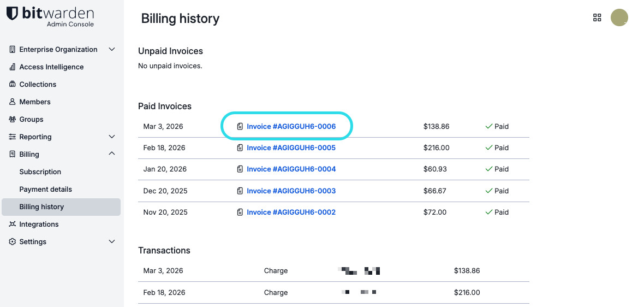Expand the Settings section chevron
Viewport: 644px width, 307px height.
click(112, 242)
